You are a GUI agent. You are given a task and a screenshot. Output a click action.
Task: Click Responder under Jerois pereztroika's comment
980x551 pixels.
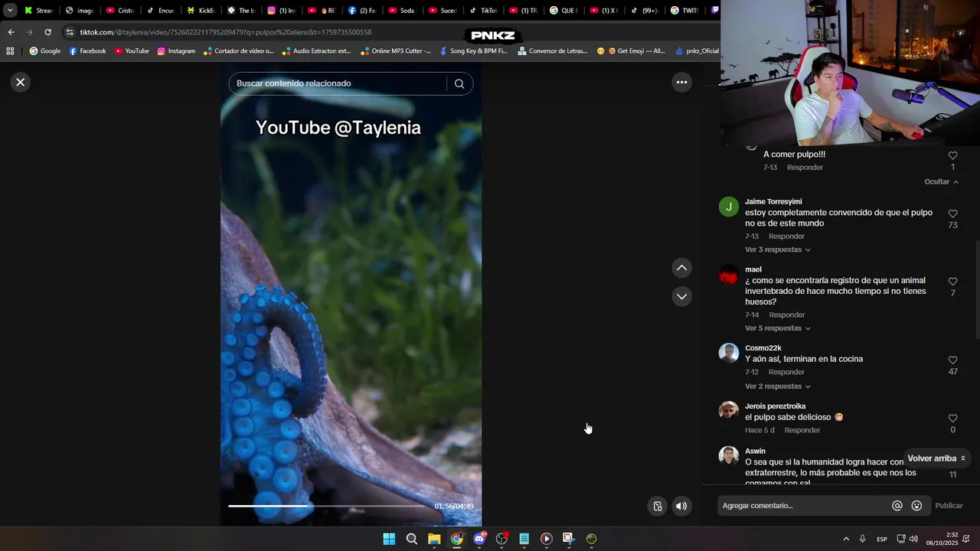[x=802, y=430]
